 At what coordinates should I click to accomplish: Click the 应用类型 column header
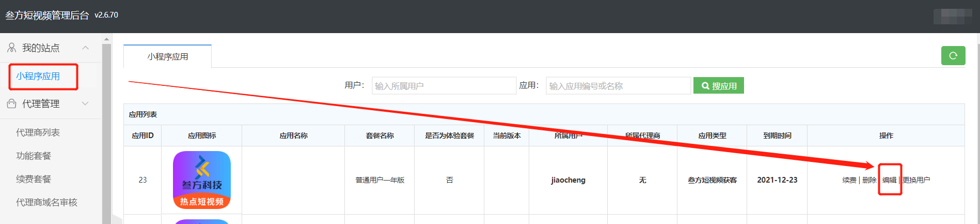point(712,136)
